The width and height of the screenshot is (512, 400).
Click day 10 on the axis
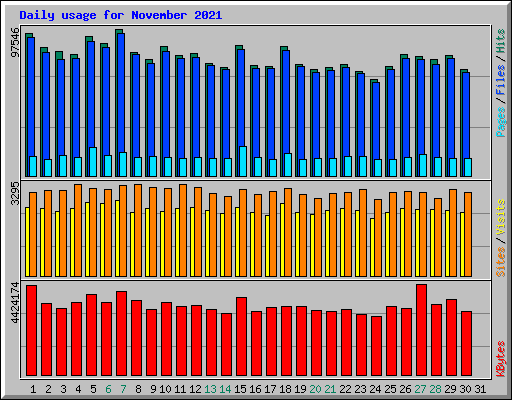[x=165, y=389]
